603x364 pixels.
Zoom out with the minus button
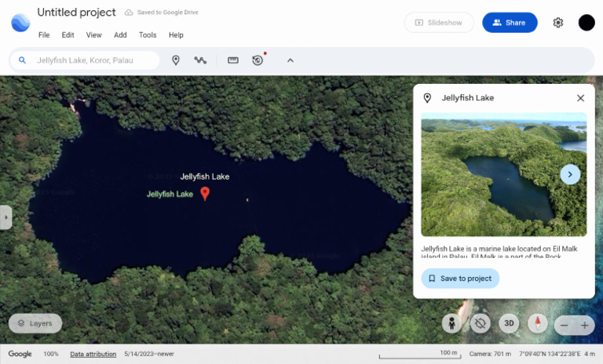point(565,326)
